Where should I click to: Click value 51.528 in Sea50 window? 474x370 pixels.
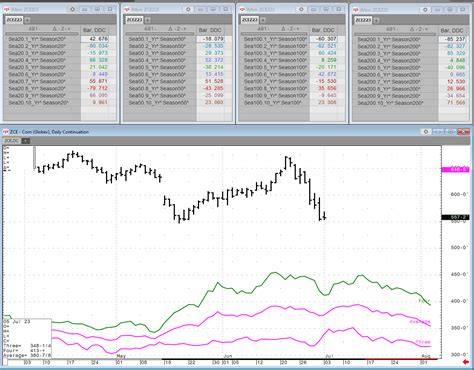[x=214, y=81]
